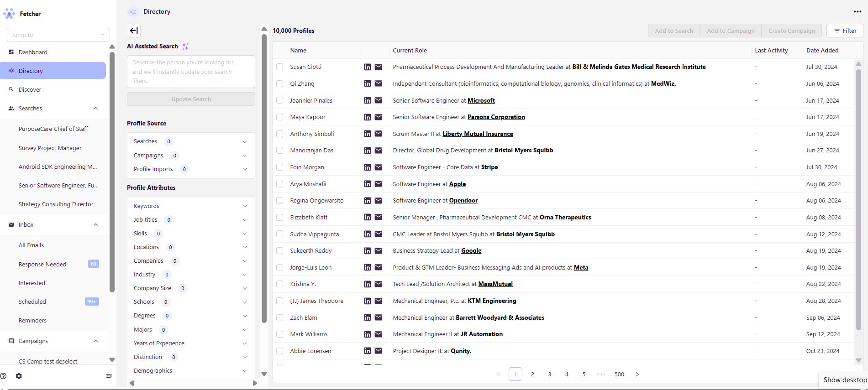Tick checkbox for Sudha Vippagunta
868x390 pixels.
[280, 234]
